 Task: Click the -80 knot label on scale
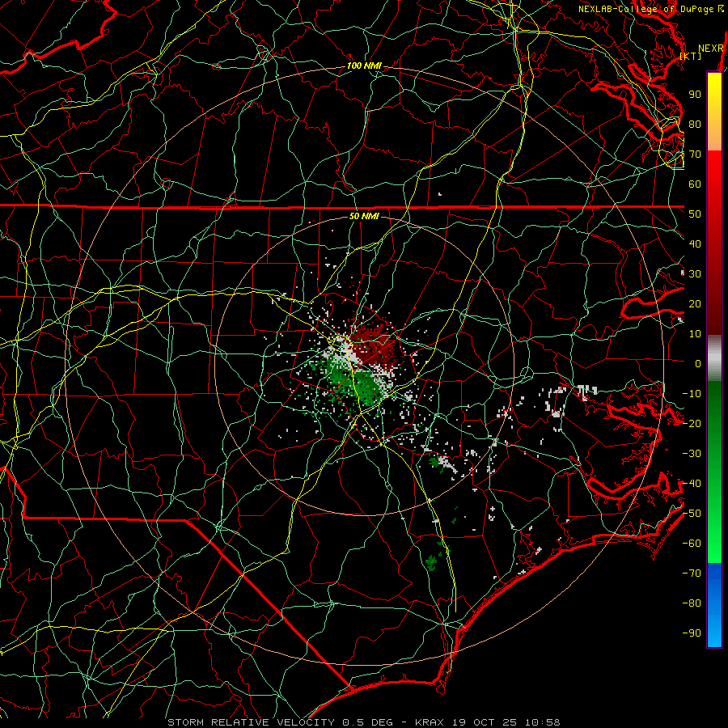[x=692, y=603]
